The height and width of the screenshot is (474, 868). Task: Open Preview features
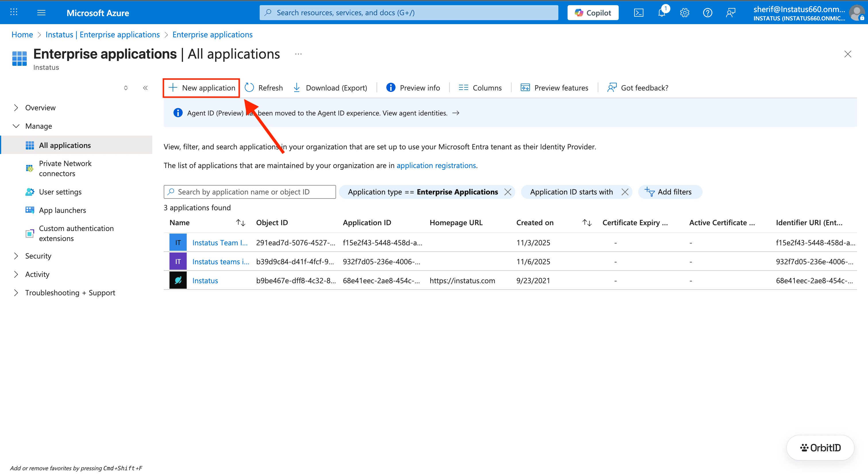(x=555, y=88)
